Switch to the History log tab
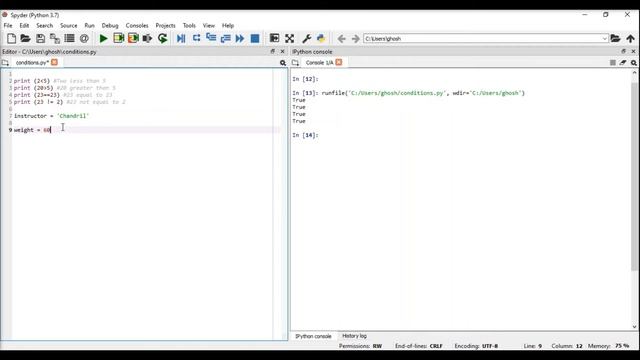Screen dimensions: 640x360 354,336
